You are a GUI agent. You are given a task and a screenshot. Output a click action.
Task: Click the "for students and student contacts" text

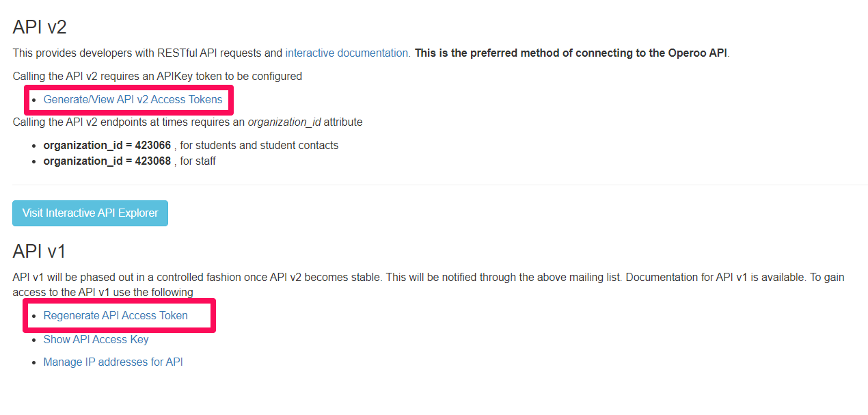pos(259,146)
